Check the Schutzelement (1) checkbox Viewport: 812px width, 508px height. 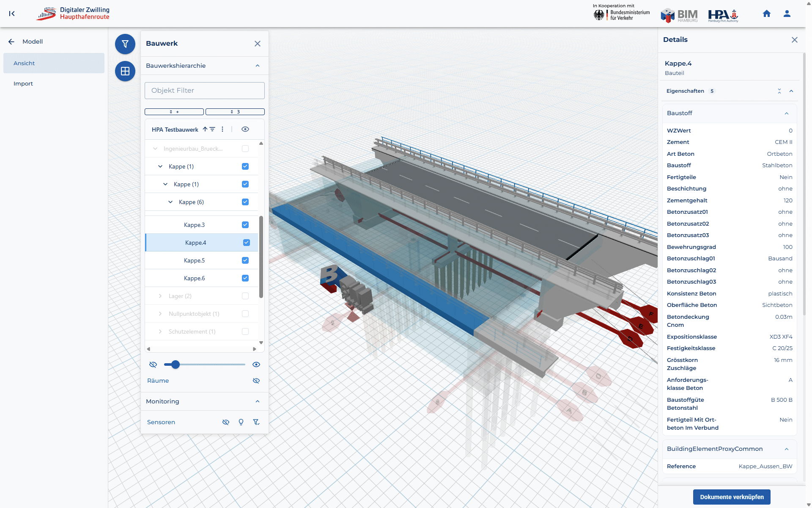245,331
